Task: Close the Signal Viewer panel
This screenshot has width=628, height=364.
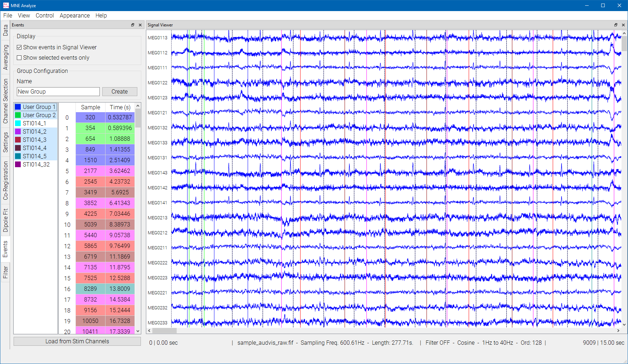Action: coord(623,25)
